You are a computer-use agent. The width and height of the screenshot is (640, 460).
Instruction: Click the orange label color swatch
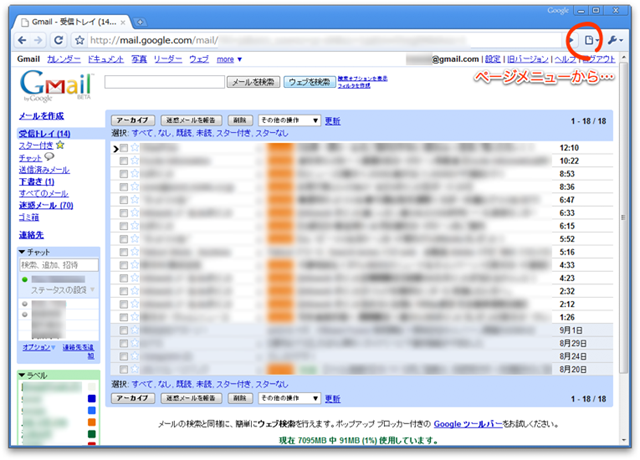(x=92, y=422)
